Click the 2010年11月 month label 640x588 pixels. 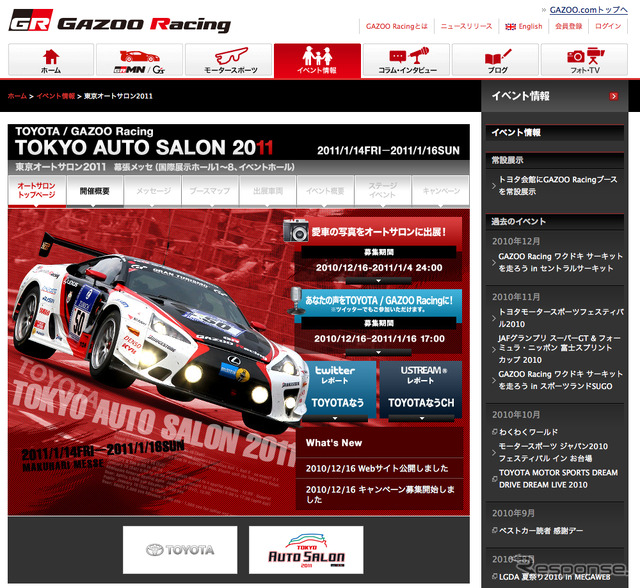516,297
